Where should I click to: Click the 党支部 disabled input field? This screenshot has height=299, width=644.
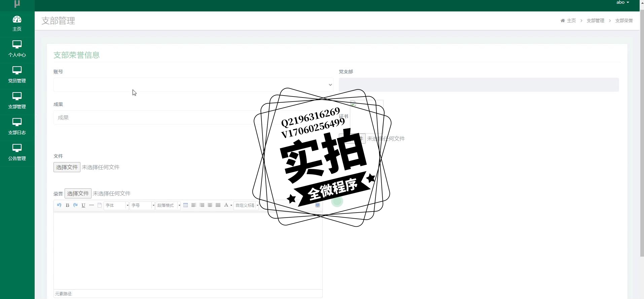point(479,85)
